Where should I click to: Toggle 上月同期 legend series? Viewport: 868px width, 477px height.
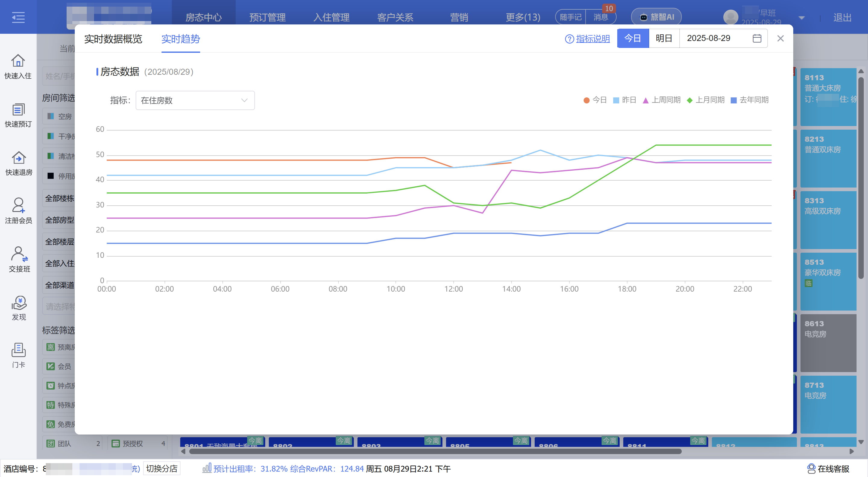tap(705, 100)
